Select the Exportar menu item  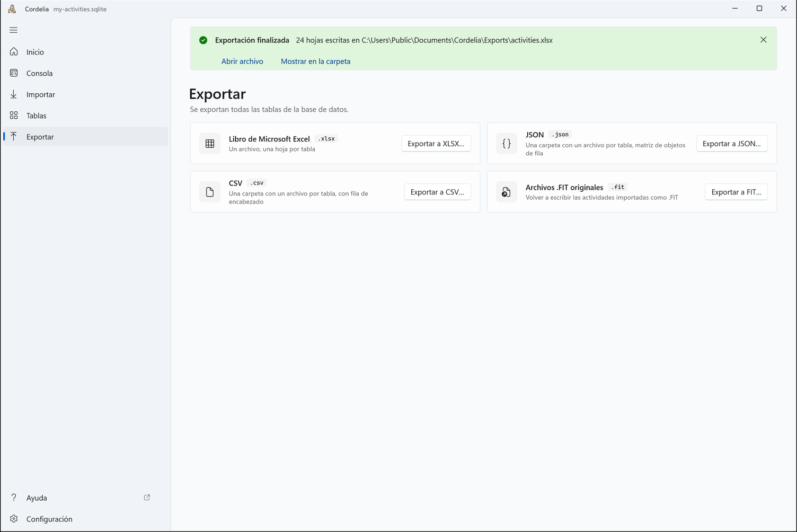[85, 137]
